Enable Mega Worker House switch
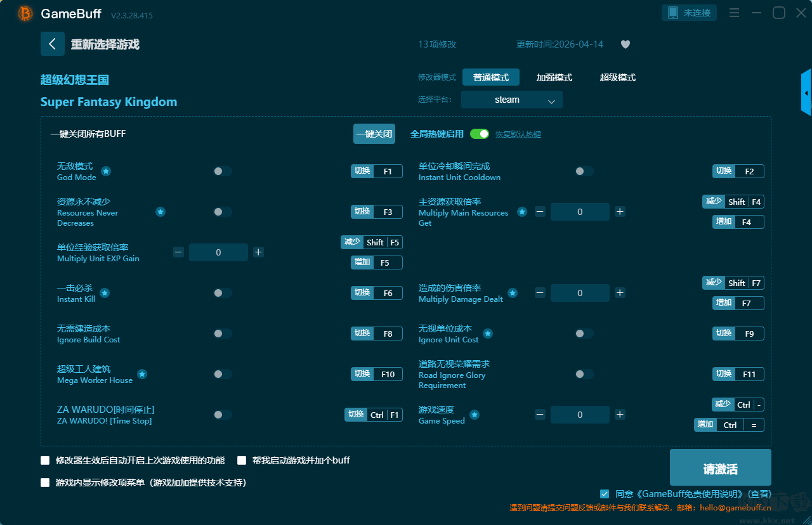Screen dimensions: 812x525 point(223,374)
